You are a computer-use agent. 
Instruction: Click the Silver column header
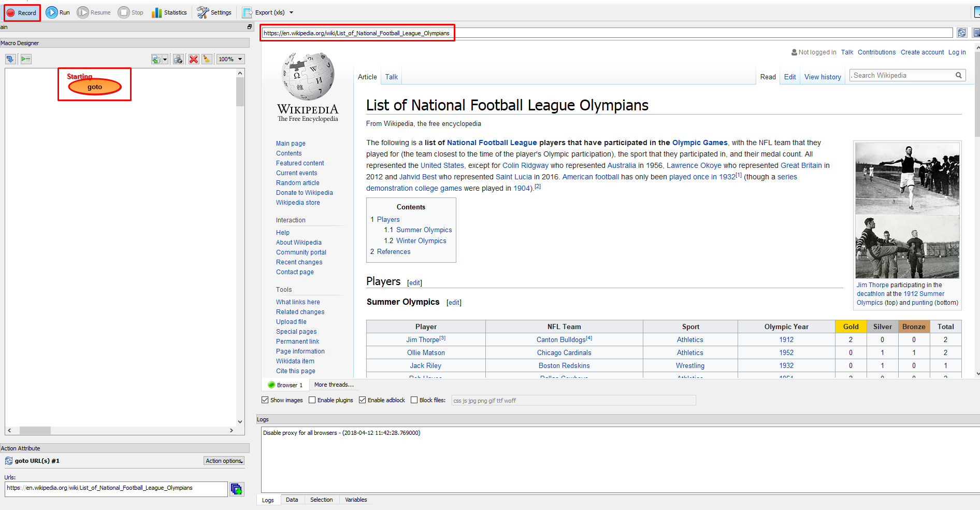click(x=883, y=327)
